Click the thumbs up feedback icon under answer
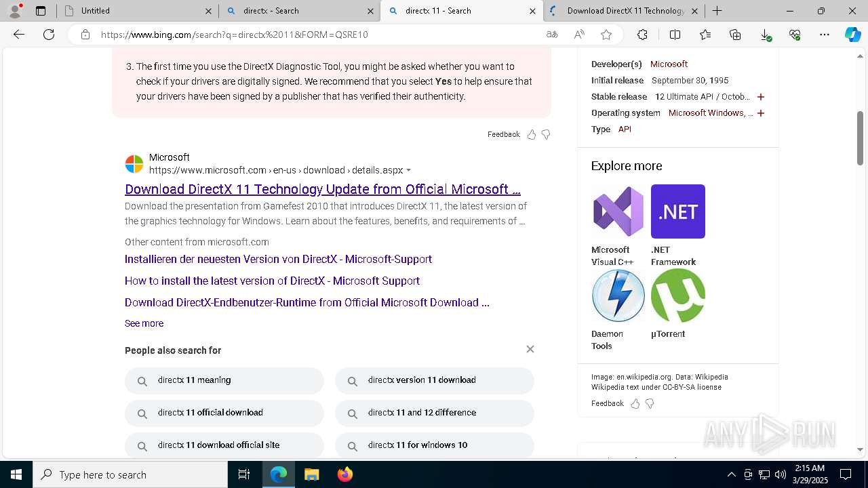The width and height of the screenshot is (868, 488). pos(532,134)
